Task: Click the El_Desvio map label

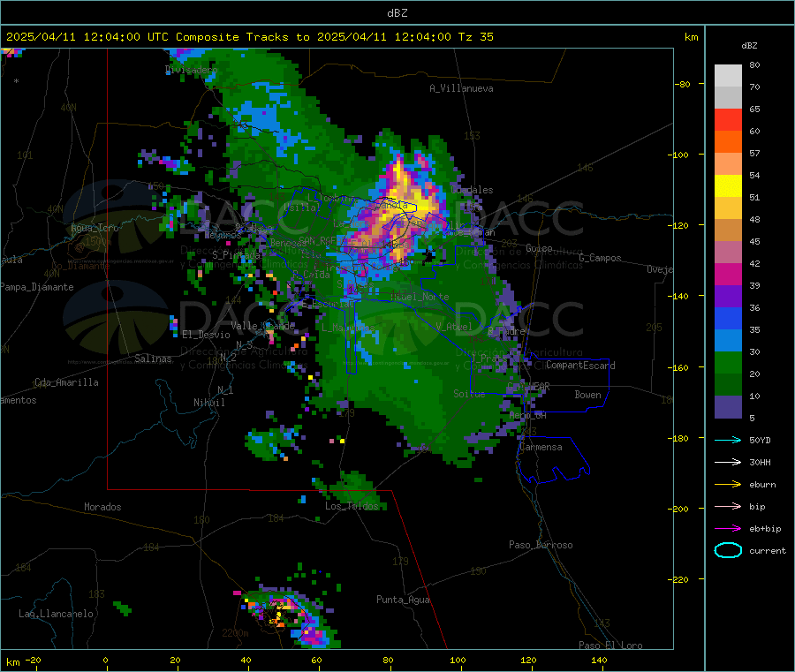Action: click(x=206, y=335)
